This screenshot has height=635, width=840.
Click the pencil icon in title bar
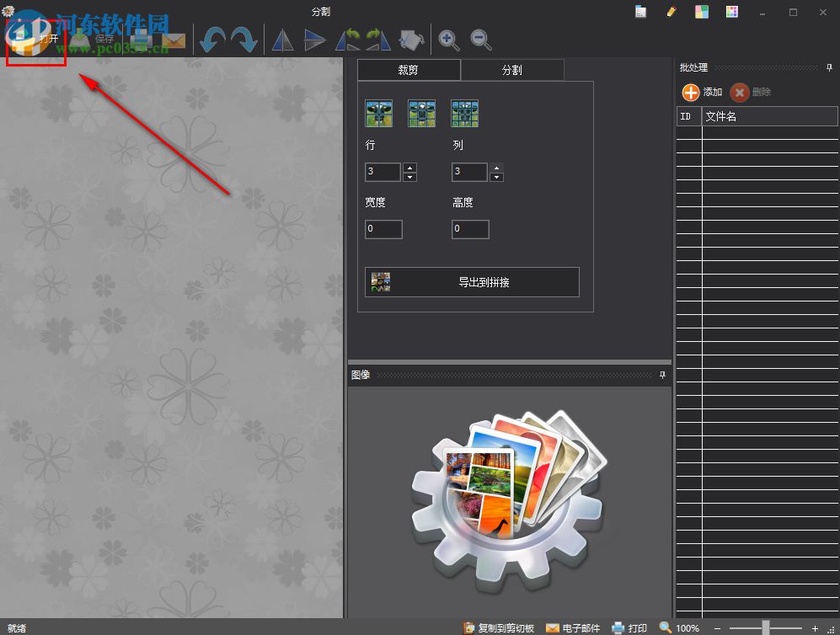tap(671, 12)
